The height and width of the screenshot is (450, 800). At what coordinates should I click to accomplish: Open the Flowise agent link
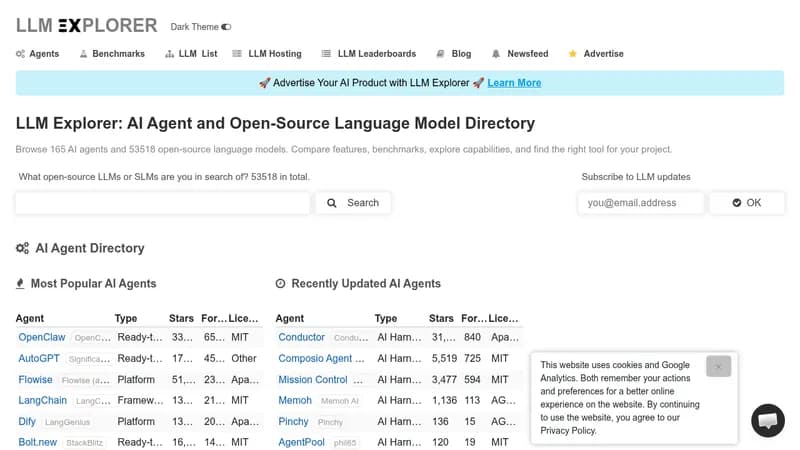coord(35,380)
